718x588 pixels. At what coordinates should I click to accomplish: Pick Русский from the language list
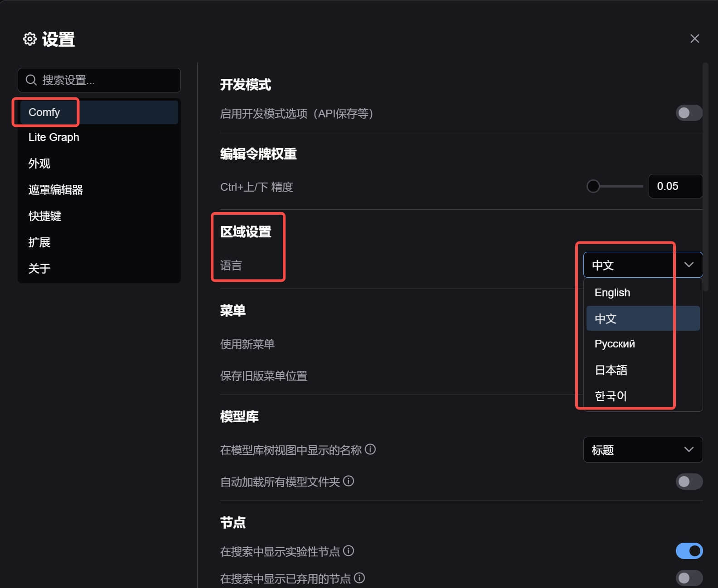(x=643, y=344)
